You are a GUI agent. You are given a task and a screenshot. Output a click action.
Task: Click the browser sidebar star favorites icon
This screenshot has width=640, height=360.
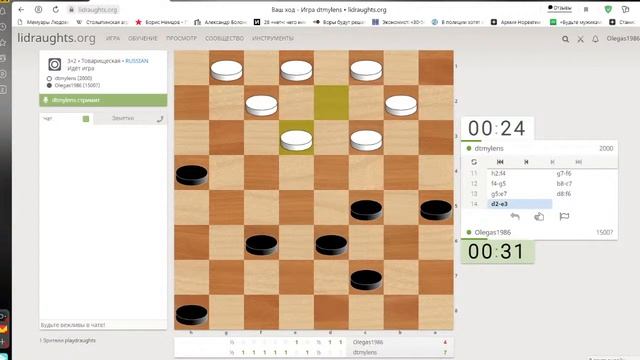[x=3, y=42]
